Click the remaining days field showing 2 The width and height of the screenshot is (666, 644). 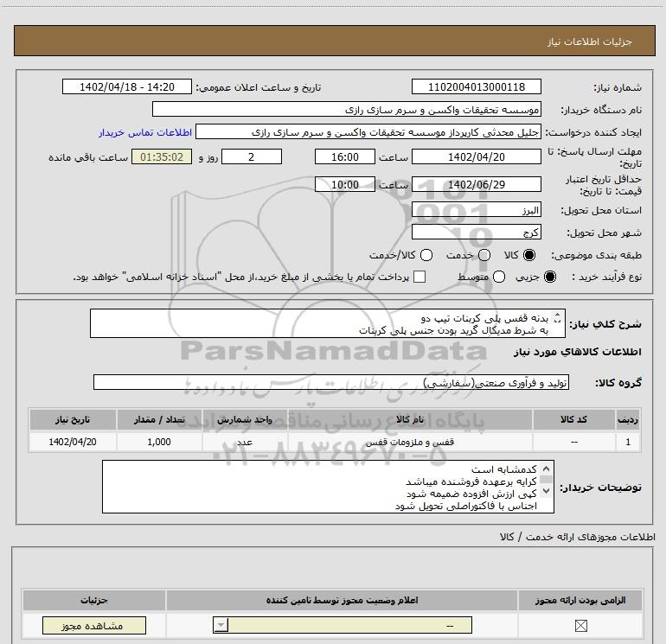click(252, 157)
